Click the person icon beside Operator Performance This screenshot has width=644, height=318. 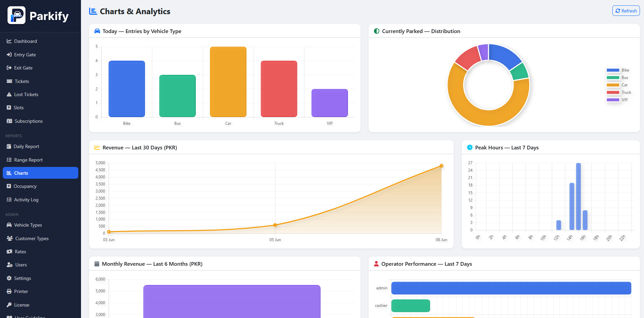click(376, 264)
